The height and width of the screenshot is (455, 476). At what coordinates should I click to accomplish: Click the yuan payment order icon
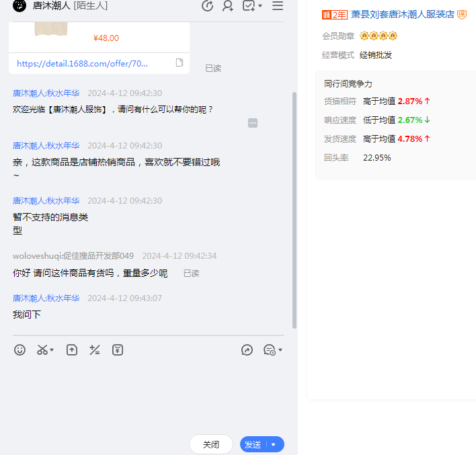point(118,350)
